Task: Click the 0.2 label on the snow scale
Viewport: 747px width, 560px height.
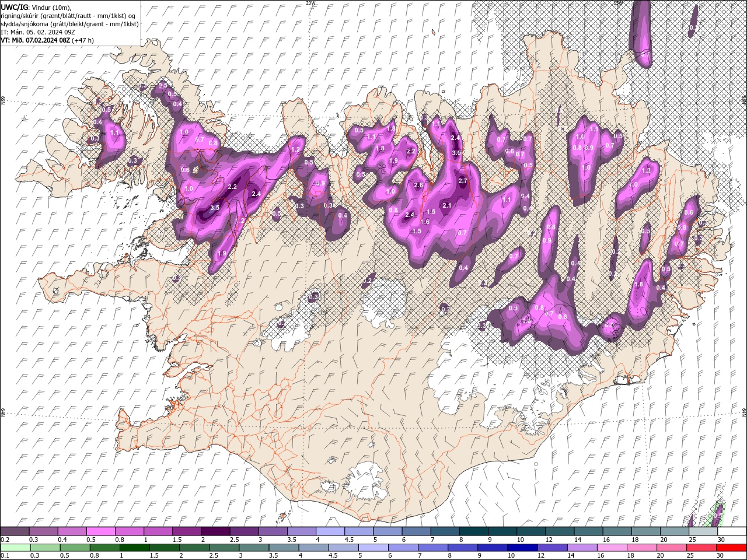Action: (x=5, y=540)
